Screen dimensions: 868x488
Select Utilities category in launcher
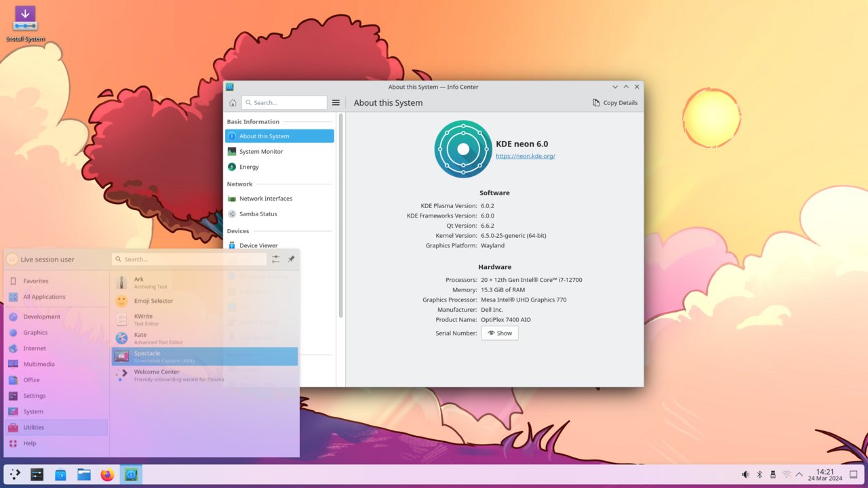click(x=56, y=428)
